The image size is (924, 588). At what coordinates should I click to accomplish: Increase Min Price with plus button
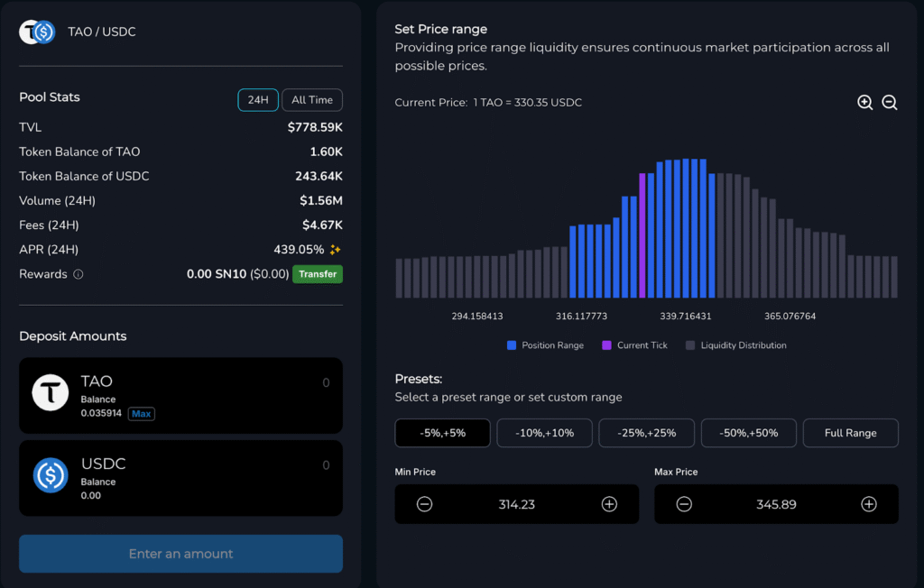click(609, 504)
